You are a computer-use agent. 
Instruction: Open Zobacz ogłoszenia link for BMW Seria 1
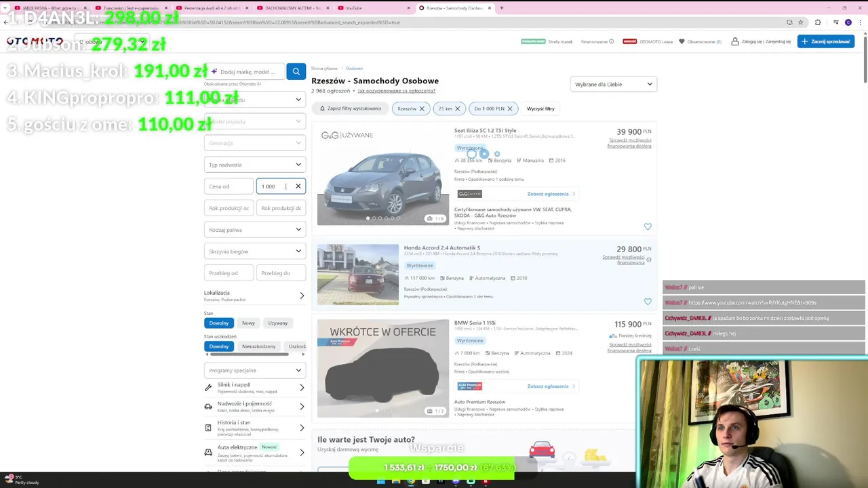(x=551, y=386)
